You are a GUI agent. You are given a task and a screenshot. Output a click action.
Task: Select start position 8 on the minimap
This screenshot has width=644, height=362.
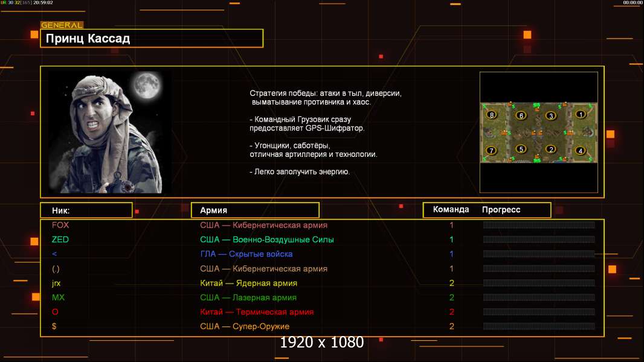point(492,115)
